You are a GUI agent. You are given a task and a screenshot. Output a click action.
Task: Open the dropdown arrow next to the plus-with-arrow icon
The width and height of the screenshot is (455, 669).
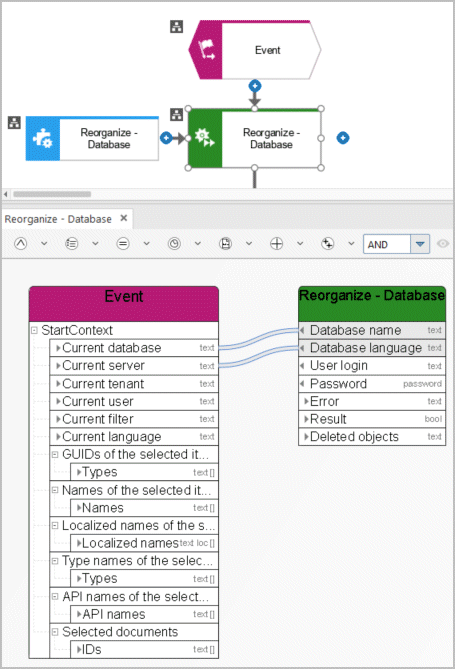351,244
